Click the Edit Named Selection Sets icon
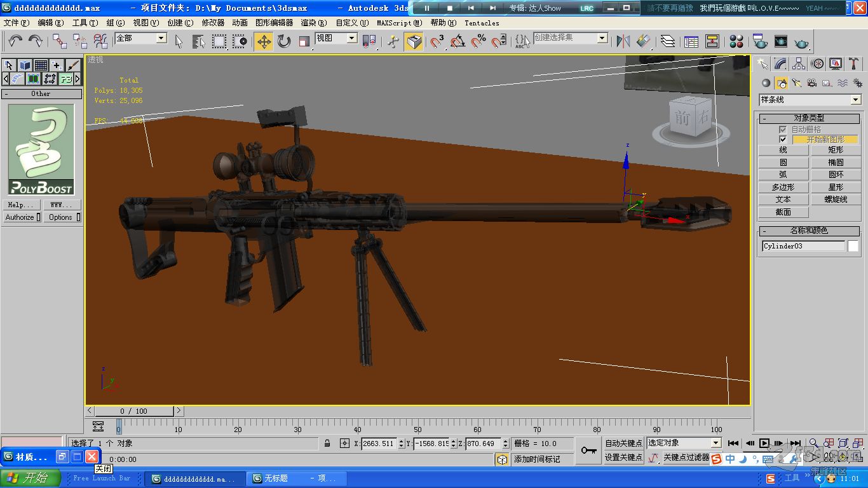Screen dimensions: 868x488 (x=522, y=41)
